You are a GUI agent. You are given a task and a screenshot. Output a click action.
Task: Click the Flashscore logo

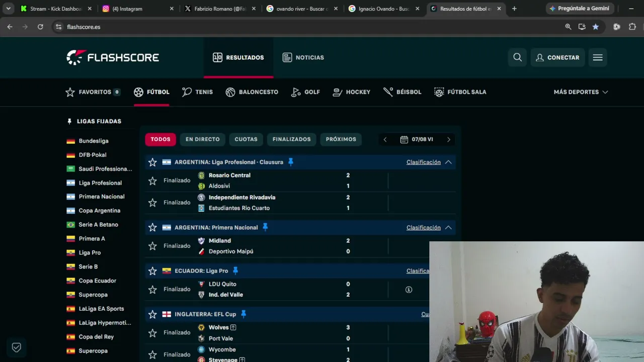(113, 57)
